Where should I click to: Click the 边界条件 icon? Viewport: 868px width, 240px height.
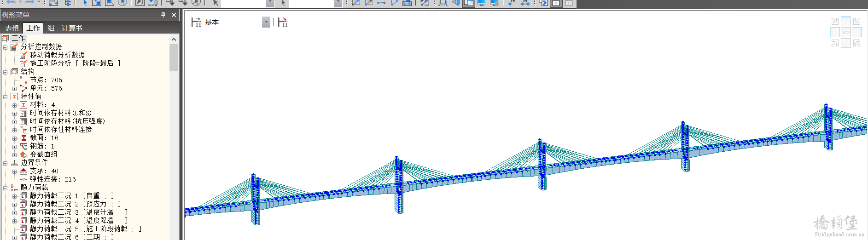coord(14,162)
